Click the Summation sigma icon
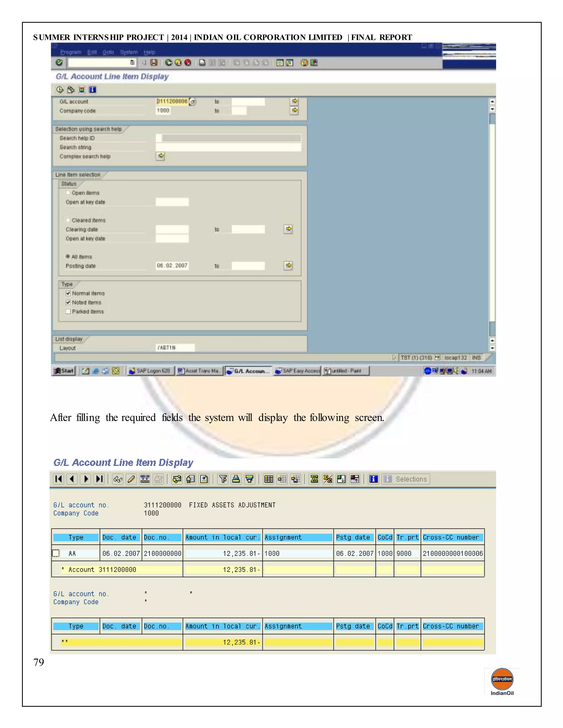The width and height of the screenshot is (563, 728). point(314,479)
